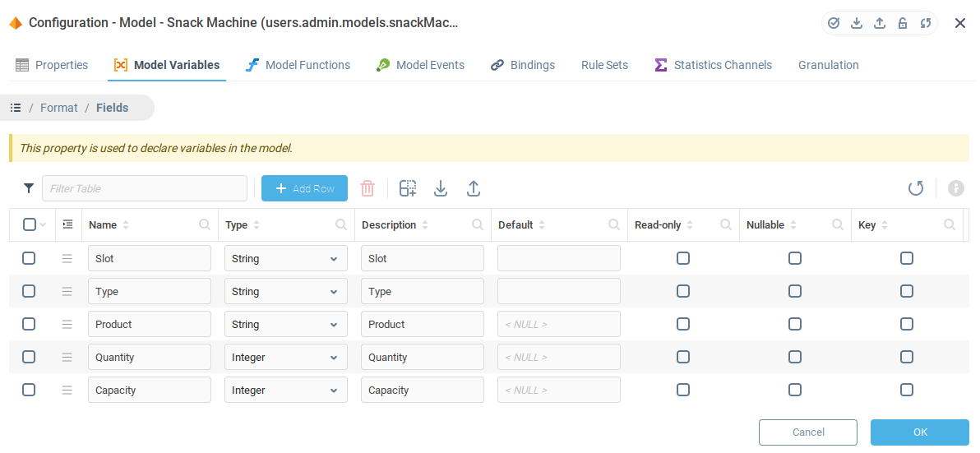This screenshot has width=980, height=453.
Task: Open the select-all checkbox dropdown arrow
Action: [44, 224]
